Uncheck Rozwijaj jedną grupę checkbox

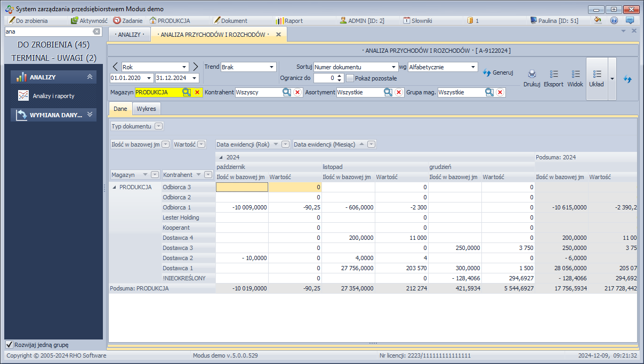pyautogui.click(x=9, y=345)
